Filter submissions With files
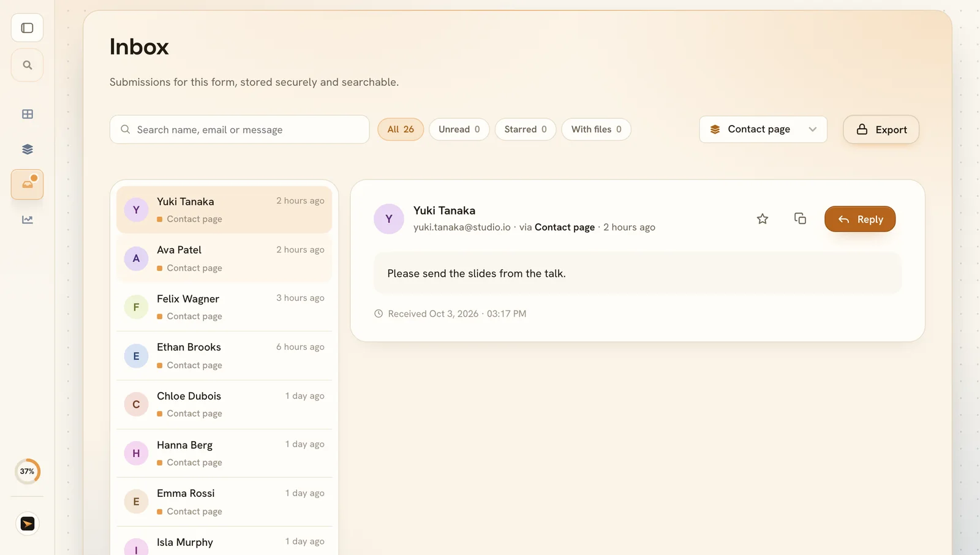 596,129
